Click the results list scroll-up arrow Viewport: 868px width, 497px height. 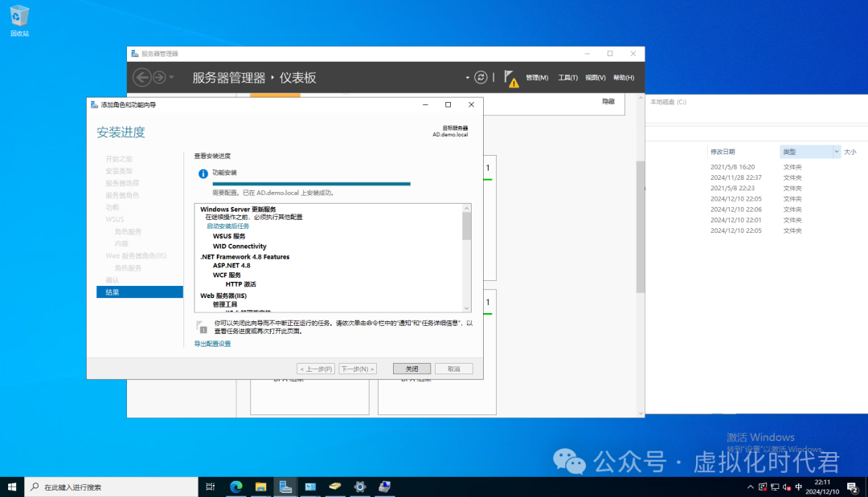pos(467,209)
